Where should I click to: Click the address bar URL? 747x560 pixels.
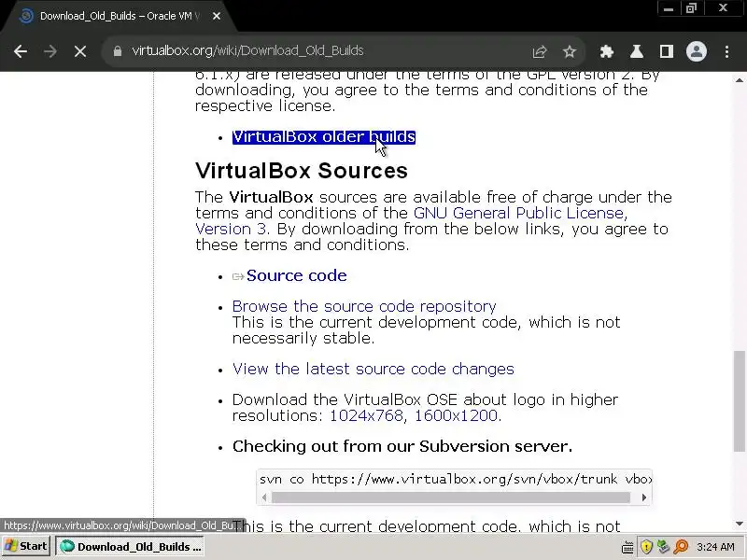pyautogui.click(x=247, y=51)
